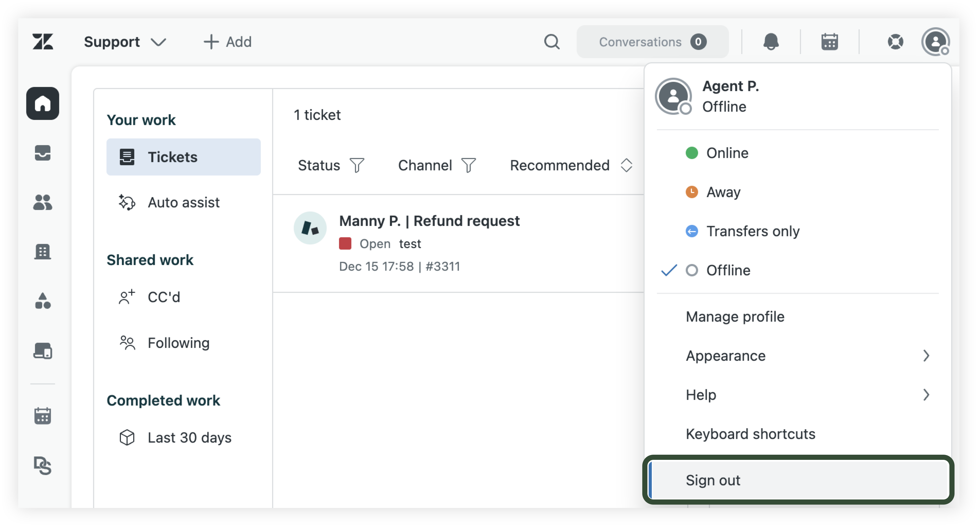This screenshot has height=527, width=980.
Task: Set agent status to Away
Action: click(x=723, y=192)
